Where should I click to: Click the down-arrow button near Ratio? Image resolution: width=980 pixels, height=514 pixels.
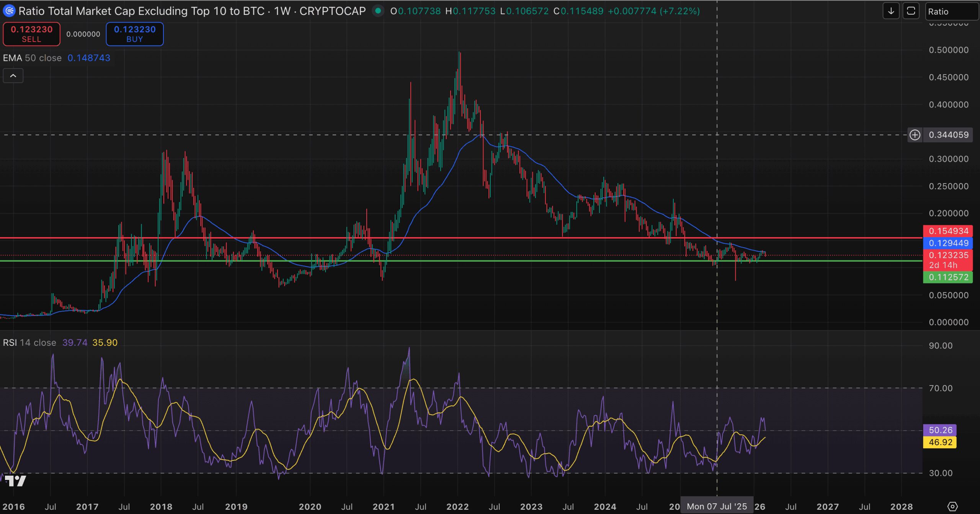click(891, 11)
